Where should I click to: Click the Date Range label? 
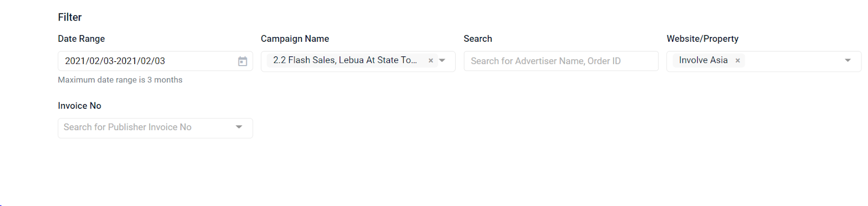pos(81,39)
